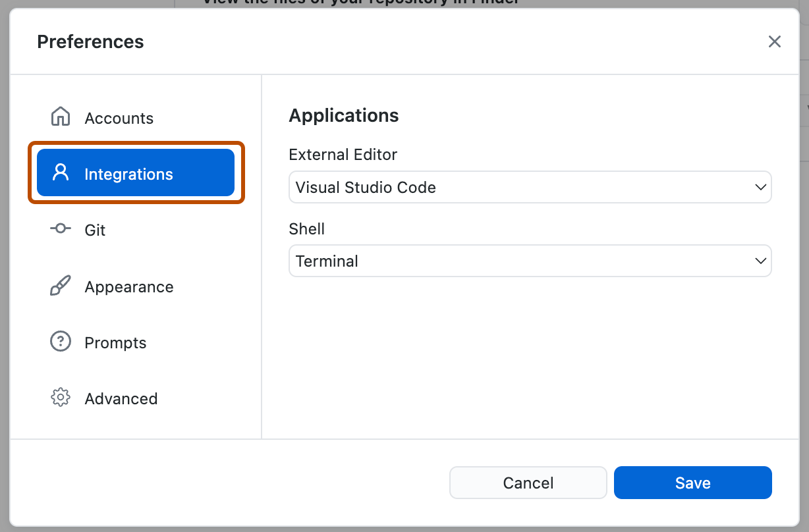Click the Prompts question mark icon
The width and height of the screenshot is (809, 532).
pyautogui.click(x=61, y=342)
